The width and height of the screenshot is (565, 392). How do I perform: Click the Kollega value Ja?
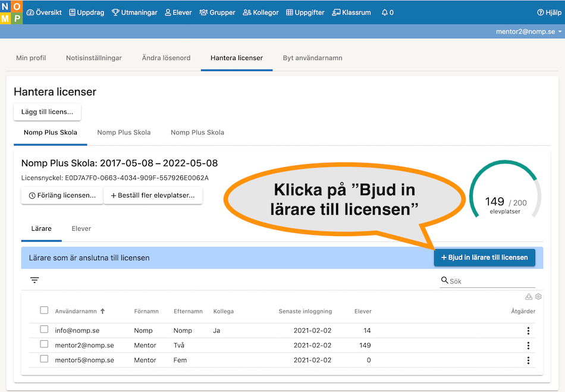pyautogui.click(x=216, y=331)
